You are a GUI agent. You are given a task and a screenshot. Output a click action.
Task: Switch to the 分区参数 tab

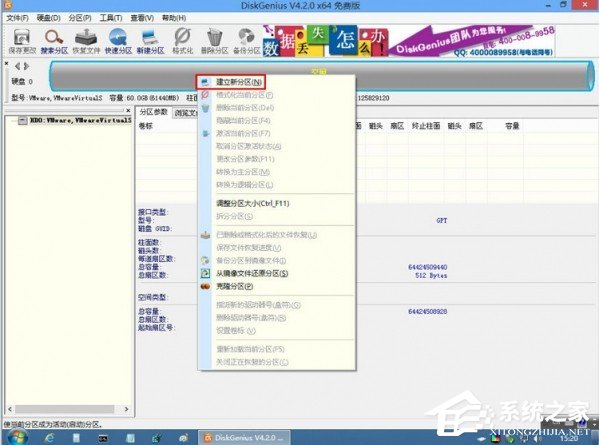[x=154, y=112]
